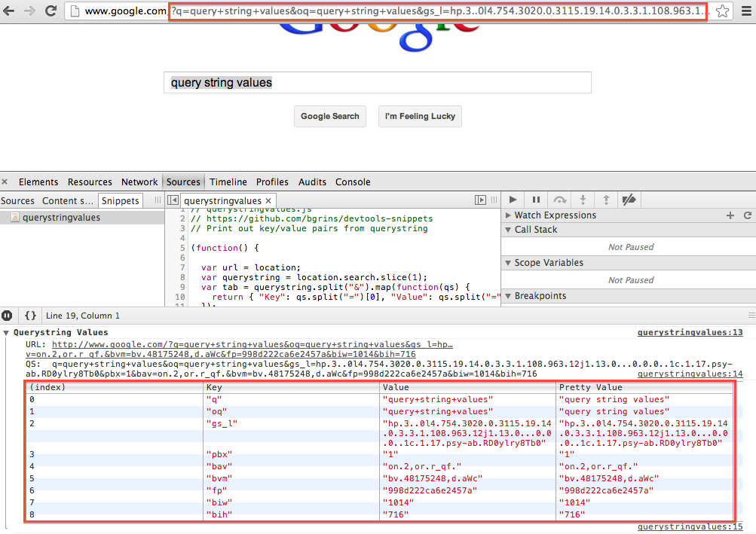Image resolution: width=756 pixels, height=534 pixels.
Task: Pretty print code with the braces icon
Action: tap(30, 316)
